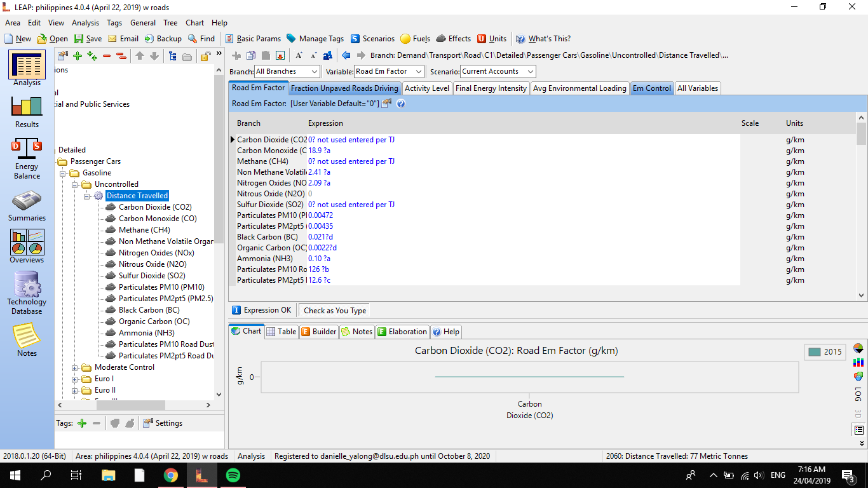868x488 pixels.
Task: Click the move branch up arrow
Action: coord(140,56)
